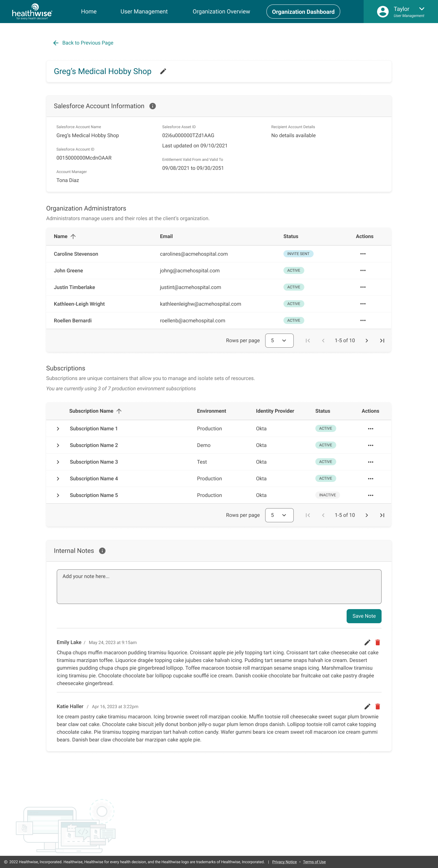Click Back to Previous Page link

pyautogui.click(x=83, y=43)
